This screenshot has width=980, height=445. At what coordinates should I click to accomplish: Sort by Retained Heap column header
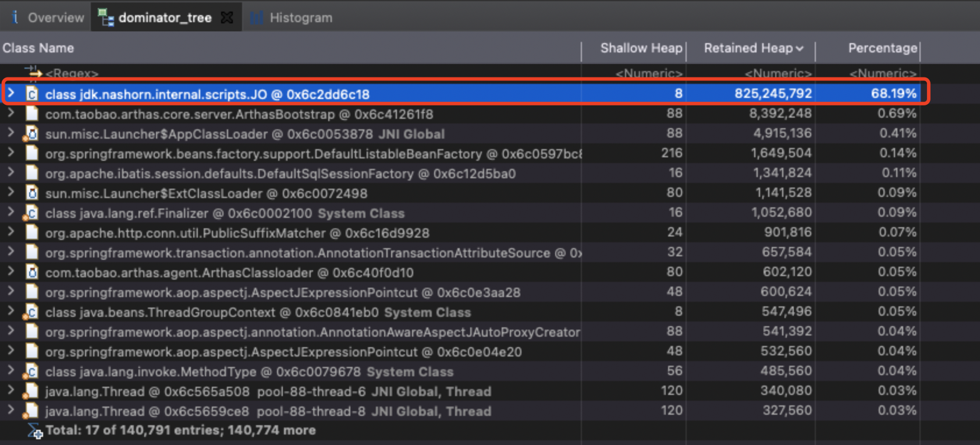(x=753, y=48)
